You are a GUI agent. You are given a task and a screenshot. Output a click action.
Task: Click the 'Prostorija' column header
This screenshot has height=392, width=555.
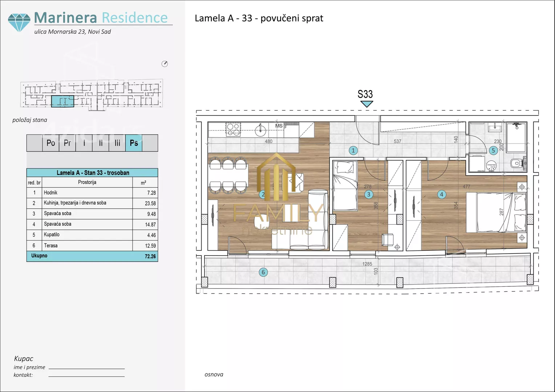click(87, 182)
